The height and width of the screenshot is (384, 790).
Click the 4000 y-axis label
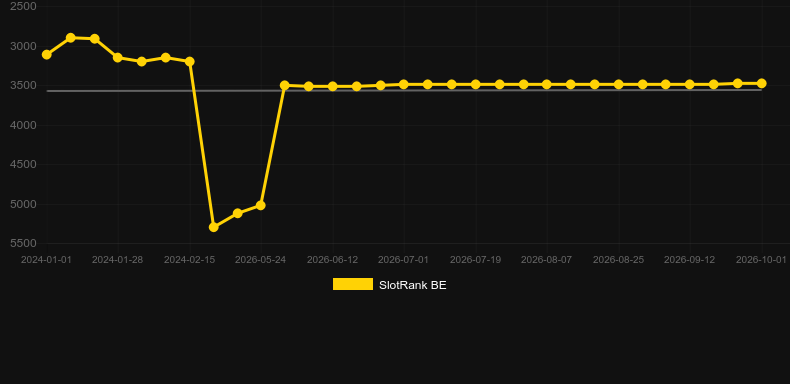click(24, 125)
